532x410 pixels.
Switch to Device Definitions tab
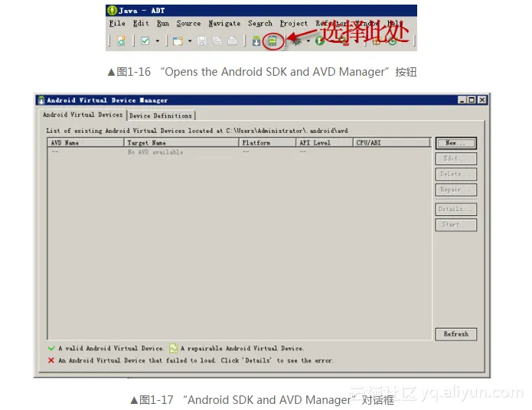pos(161,116)
